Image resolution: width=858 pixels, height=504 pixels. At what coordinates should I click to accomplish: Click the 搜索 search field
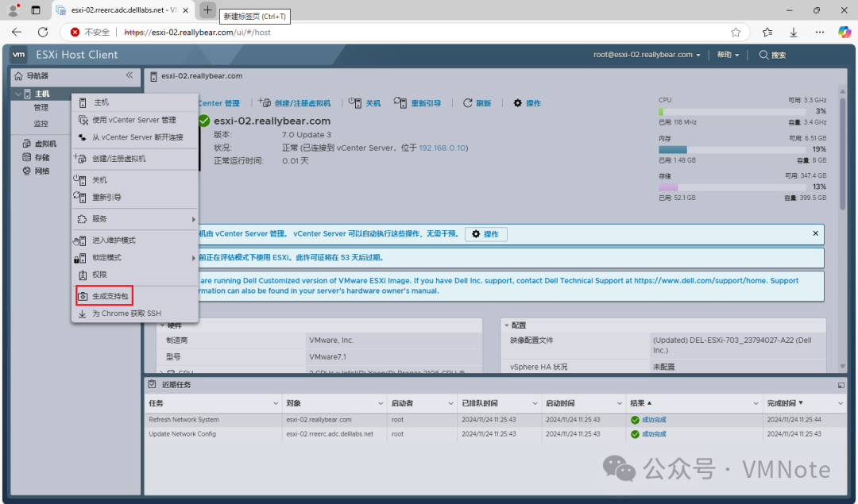(773, 55)
